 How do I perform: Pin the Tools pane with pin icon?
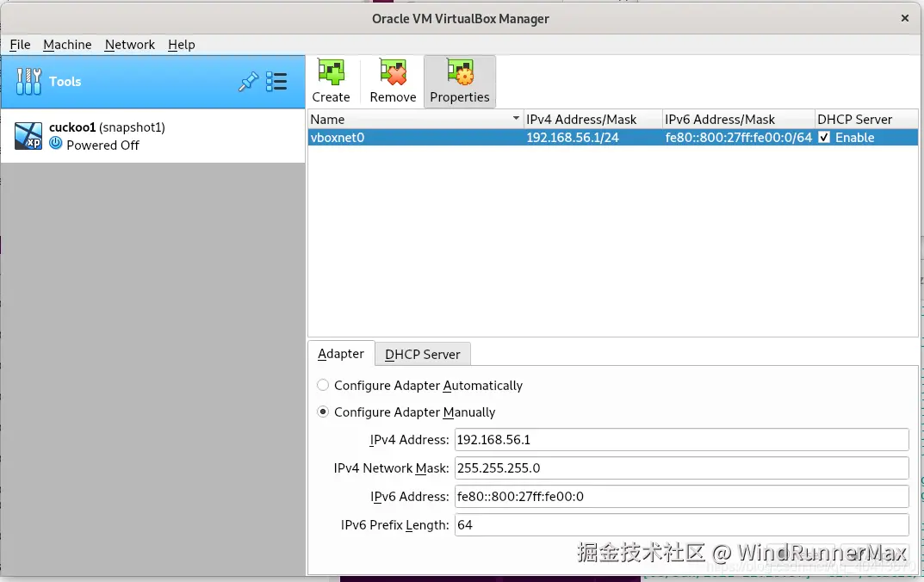pyautogui.click(x=248, y=81)
